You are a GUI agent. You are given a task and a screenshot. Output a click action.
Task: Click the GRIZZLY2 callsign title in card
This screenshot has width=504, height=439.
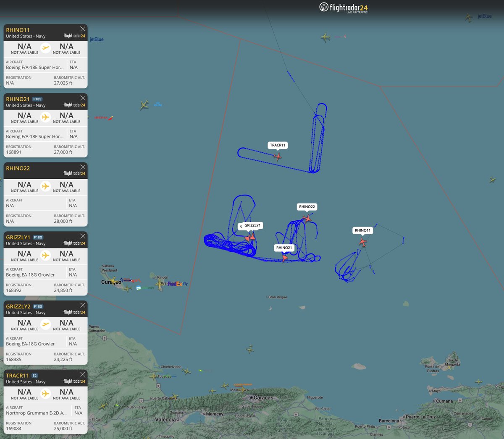pyautogui.click(x=18, y=307)
